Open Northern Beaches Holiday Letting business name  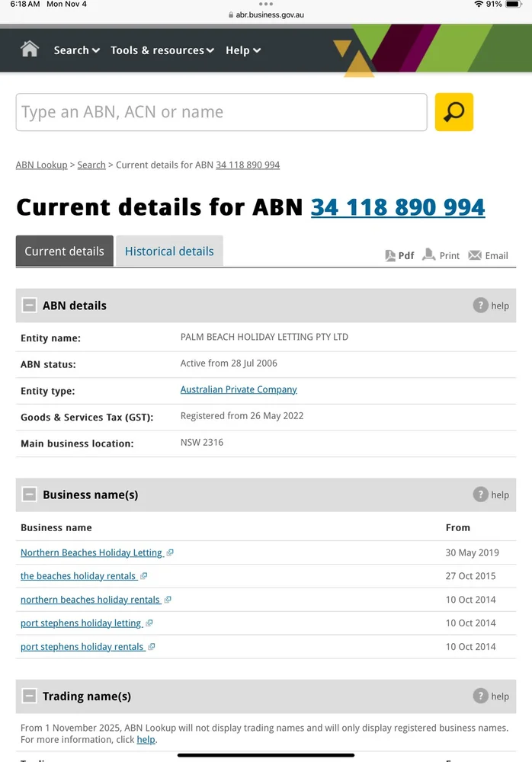(x=91, y=552)
